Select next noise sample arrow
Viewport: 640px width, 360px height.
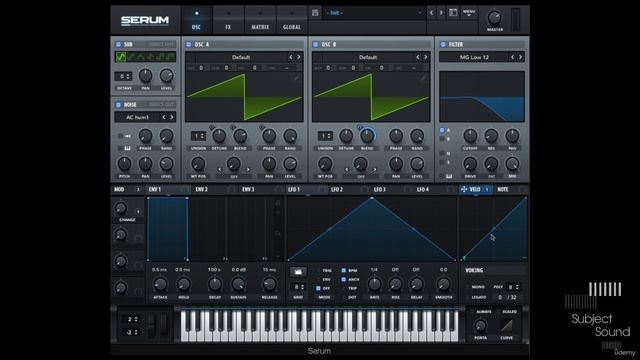(172, 117)
